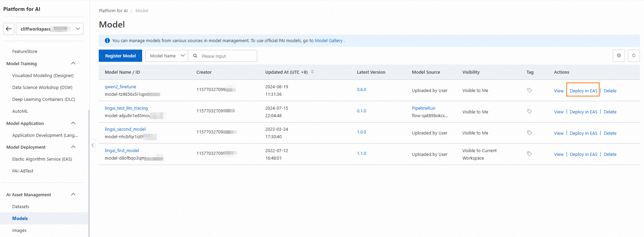The image size is (644, 237).
Task: Open PAI-ABTest in the sidebar
Action: point(23,171)
